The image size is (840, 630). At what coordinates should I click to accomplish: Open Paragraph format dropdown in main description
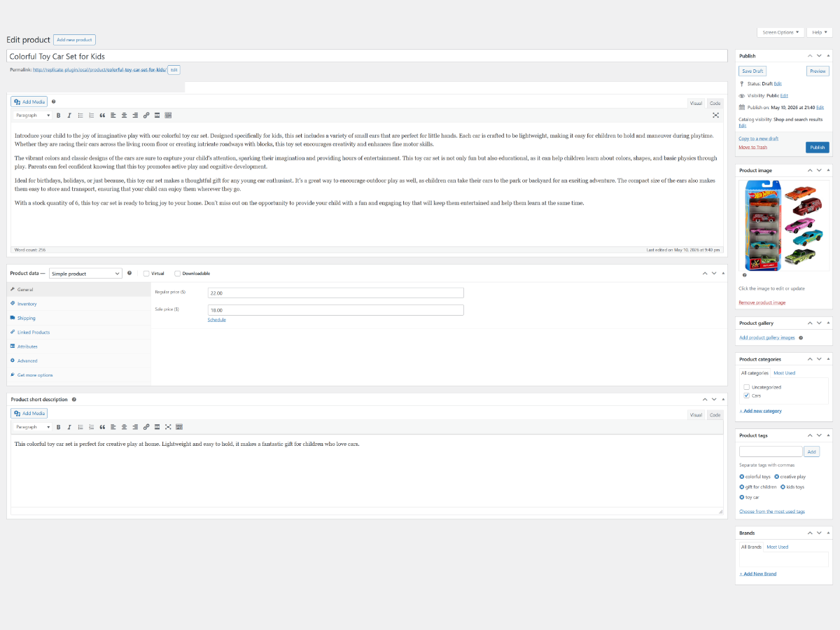pyautogui.click(x=33, y=115)
